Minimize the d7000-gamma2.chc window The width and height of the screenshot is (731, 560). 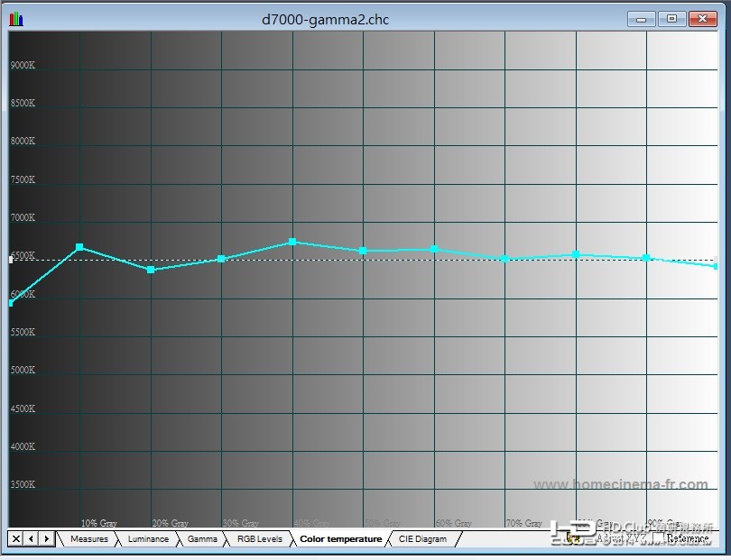tap(642, 19)
